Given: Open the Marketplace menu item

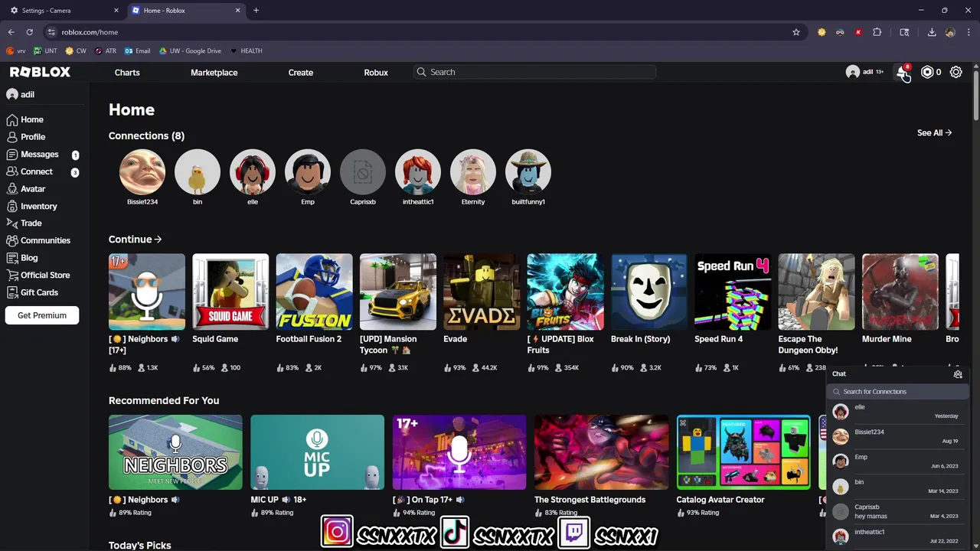Looking at the screenshot, I should 214,72.
